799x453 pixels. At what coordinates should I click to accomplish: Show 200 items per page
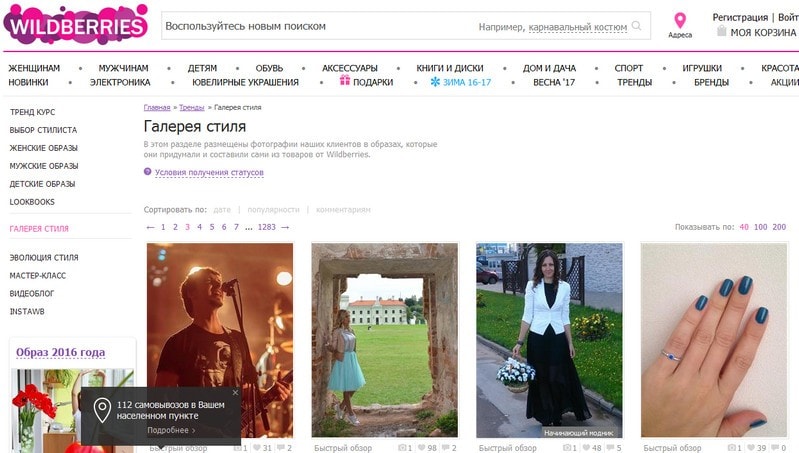tap(779, 227)
